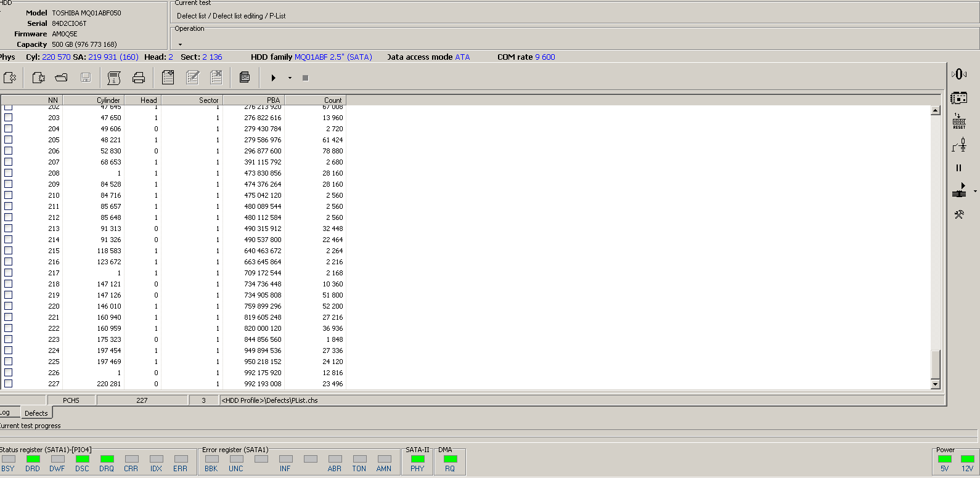Image resolution: width=980 pixels, height=478 pixels.
Task: Sort by the Cylinder column header
Action: tap(94, 100)
